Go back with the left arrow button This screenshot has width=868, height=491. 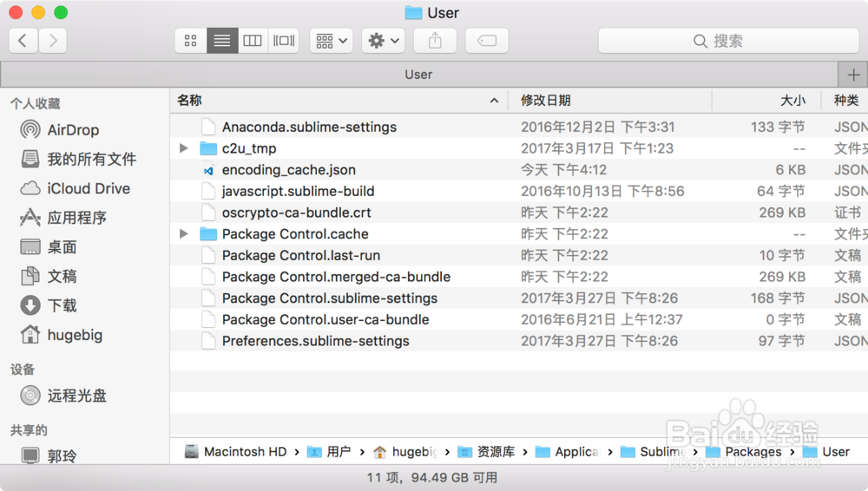coord(23,41)
